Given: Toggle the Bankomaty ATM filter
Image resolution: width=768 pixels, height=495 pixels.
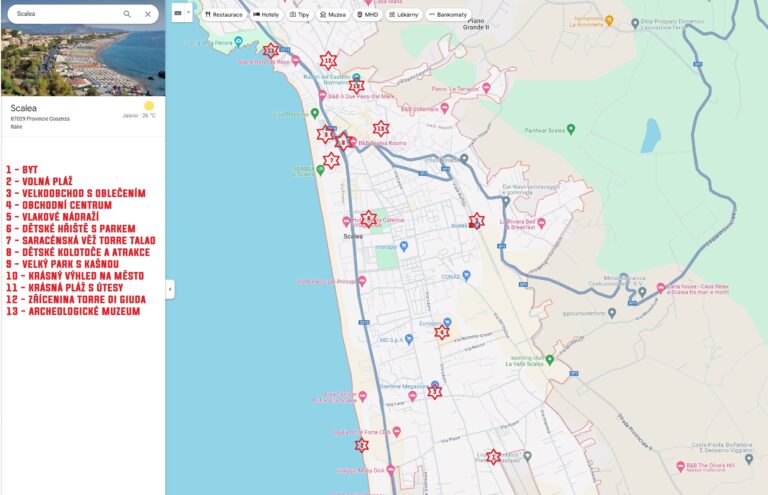Looking at the screenshot, I should 448,15.
